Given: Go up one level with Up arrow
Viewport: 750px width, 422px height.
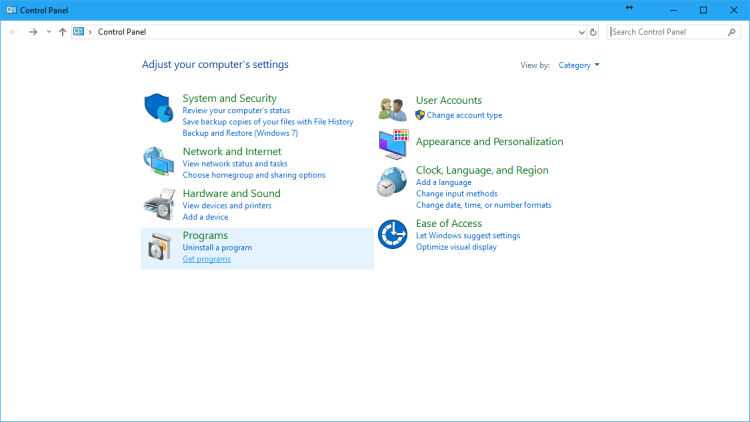Looking at the screenshot, I should 62,32.
